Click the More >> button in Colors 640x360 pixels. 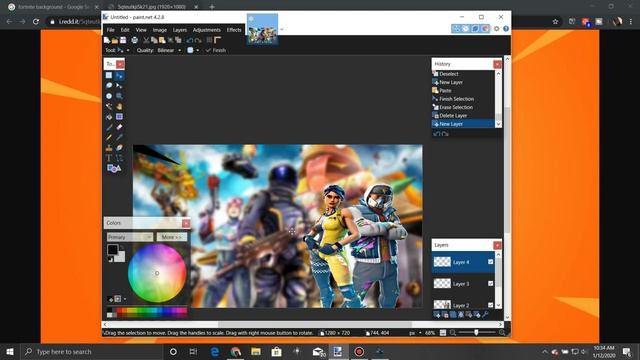pos(172,237)
